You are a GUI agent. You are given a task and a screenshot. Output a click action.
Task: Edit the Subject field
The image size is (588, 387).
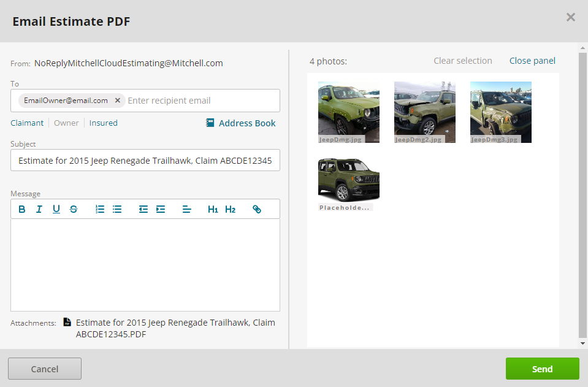pyautogui.click(x=145, y=161)
